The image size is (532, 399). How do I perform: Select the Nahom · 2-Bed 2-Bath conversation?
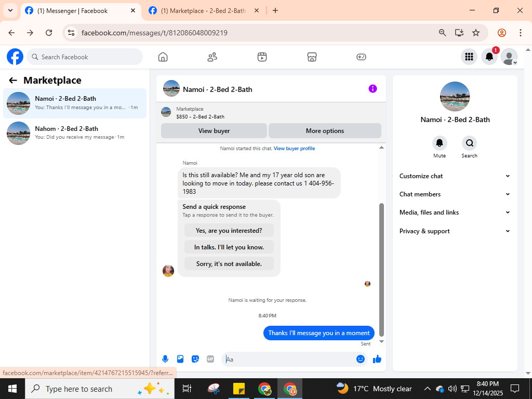tap(75, 133)
